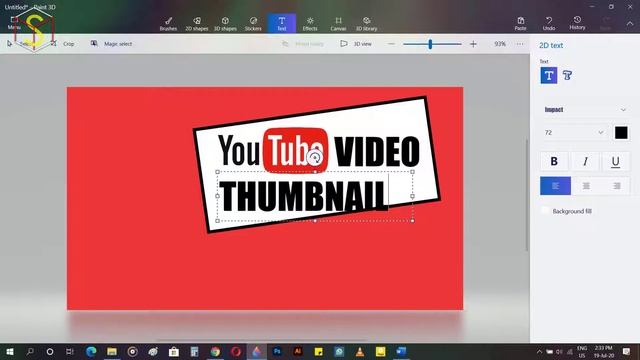Open Calculator from taskbar

point(194,351)
